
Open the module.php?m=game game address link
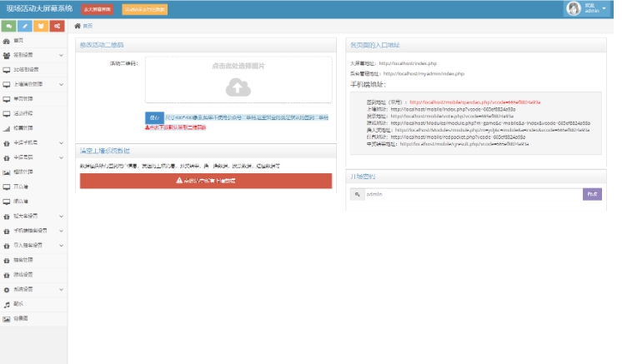click(x=490, y=123)
